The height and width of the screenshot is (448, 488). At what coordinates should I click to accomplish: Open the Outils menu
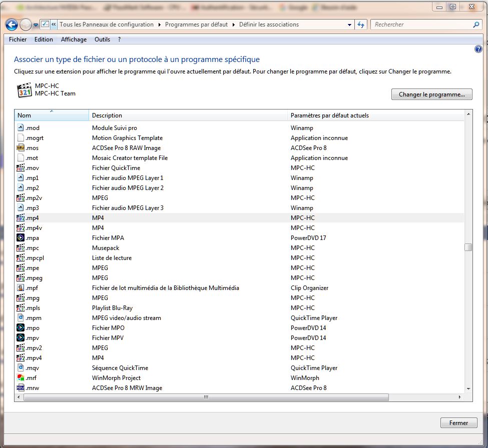point(102,39)
